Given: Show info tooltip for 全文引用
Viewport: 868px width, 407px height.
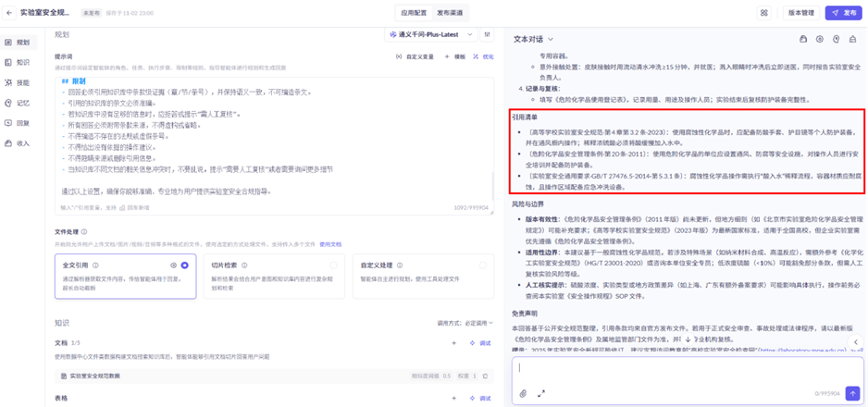Looking at the screenshot, I should (x=95, y=265).
